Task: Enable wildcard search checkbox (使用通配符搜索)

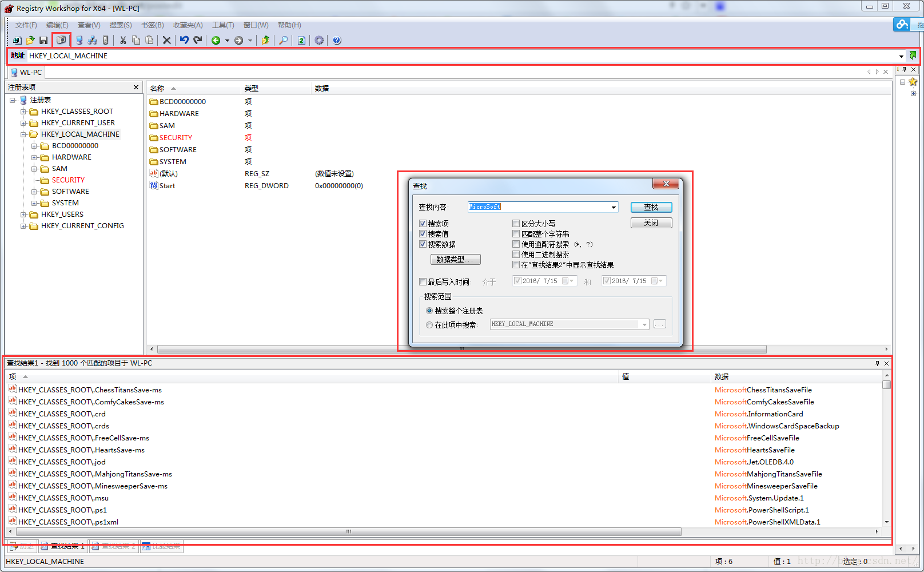Action: [x=516, y=244]
